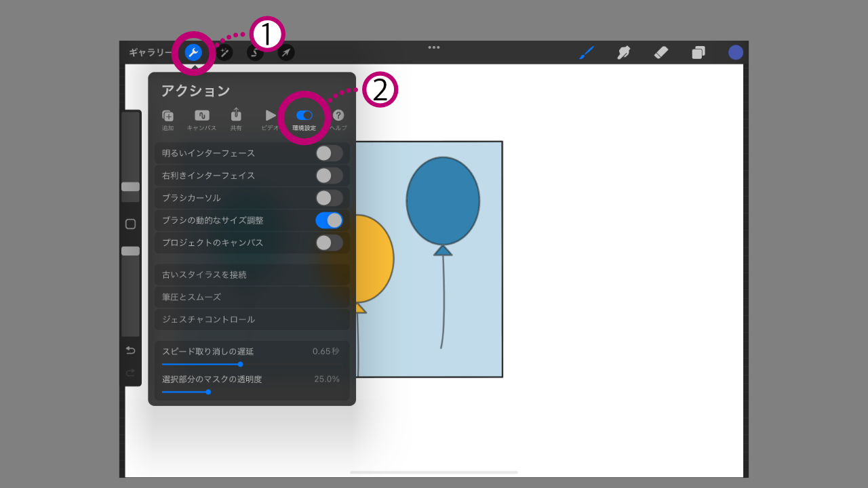Tap the blue balloon on the canvas

(x=443, y=201)
